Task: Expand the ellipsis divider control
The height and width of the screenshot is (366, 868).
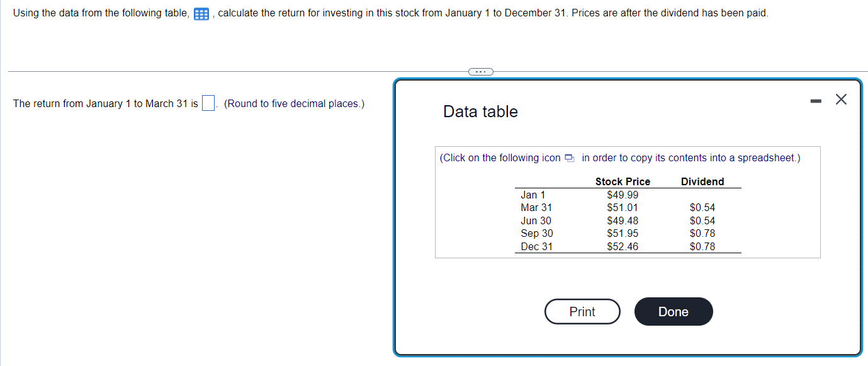Action: 480,71
